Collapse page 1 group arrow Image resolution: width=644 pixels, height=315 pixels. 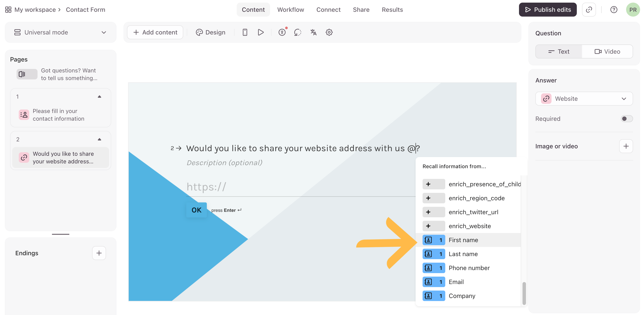[99, 97]
